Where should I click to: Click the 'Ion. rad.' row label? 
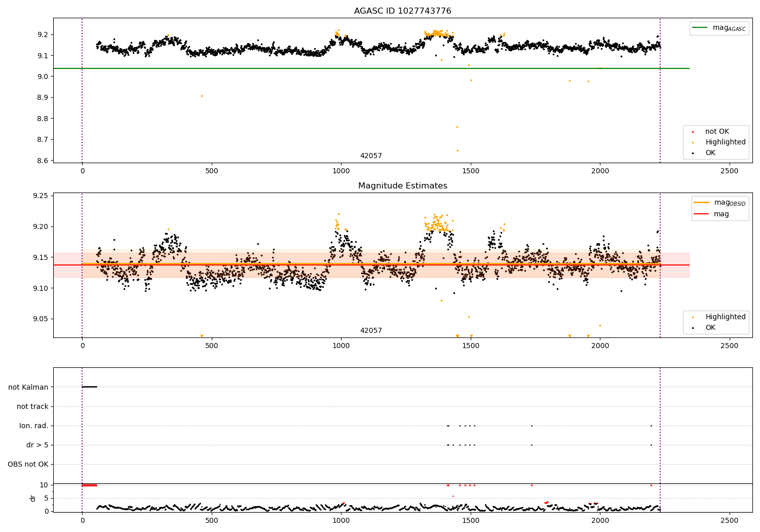(x=34, y=426)
